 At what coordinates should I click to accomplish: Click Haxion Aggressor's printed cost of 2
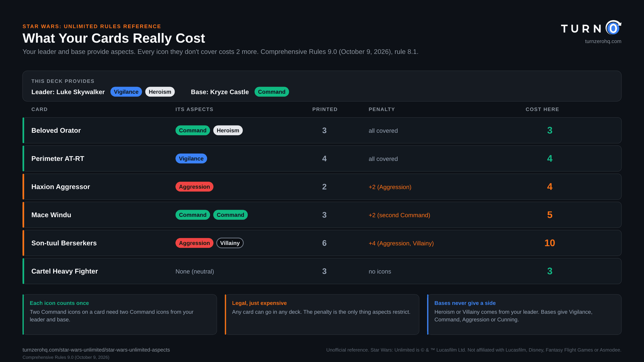click(324, 187)
